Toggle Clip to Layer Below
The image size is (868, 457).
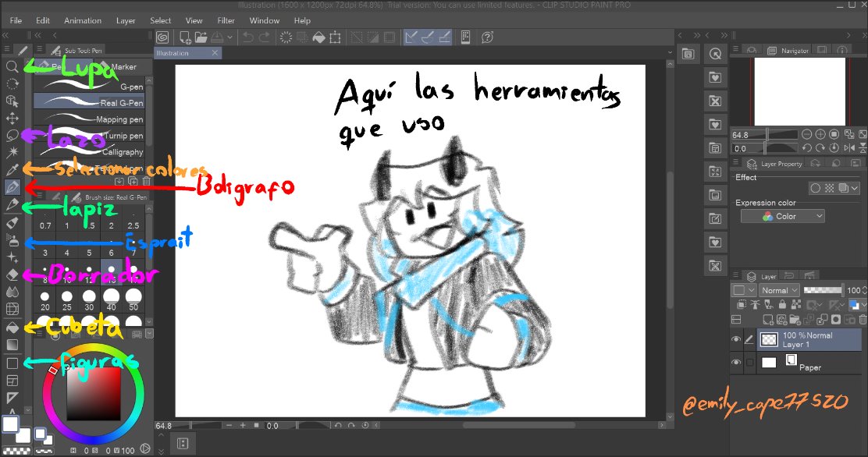[742, 304]
